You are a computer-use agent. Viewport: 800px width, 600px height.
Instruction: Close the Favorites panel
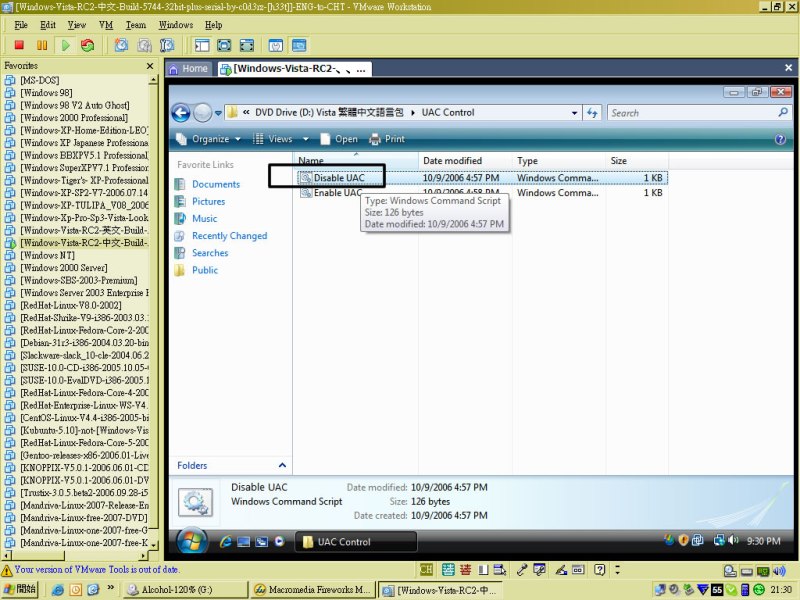(149, 66)
